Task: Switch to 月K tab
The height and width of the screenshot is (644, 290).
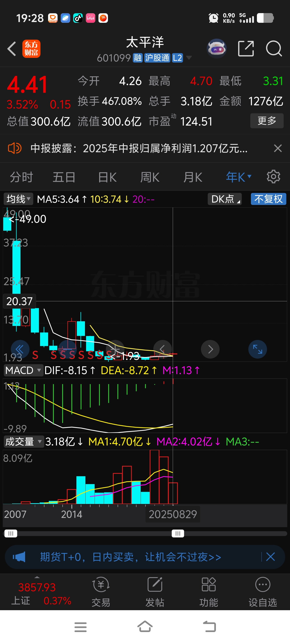Action: 193,177
